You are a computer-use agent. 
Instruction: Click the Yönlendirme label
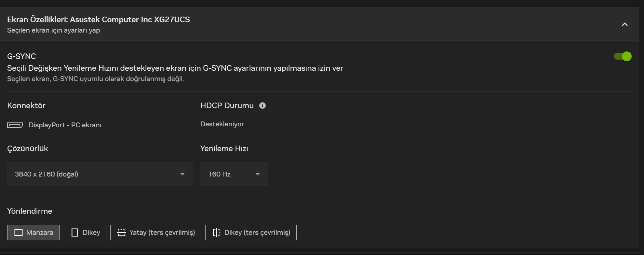pyautogui.click(x=30, y=211)
